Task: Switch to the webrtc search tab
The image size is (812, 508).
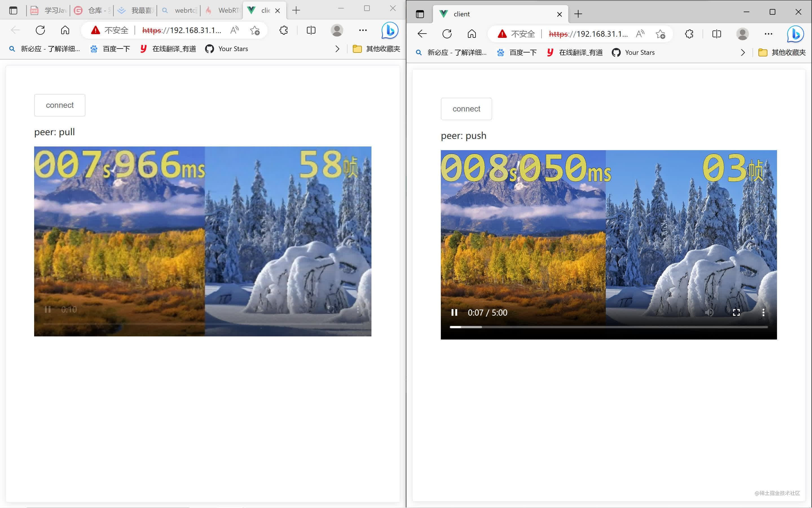Action: click(179, 10)
